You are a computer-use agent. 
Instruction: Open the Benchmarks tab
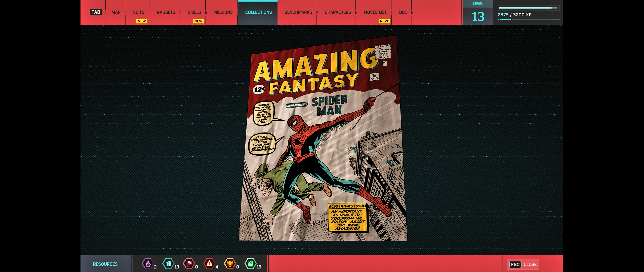(x=298, y=12)
